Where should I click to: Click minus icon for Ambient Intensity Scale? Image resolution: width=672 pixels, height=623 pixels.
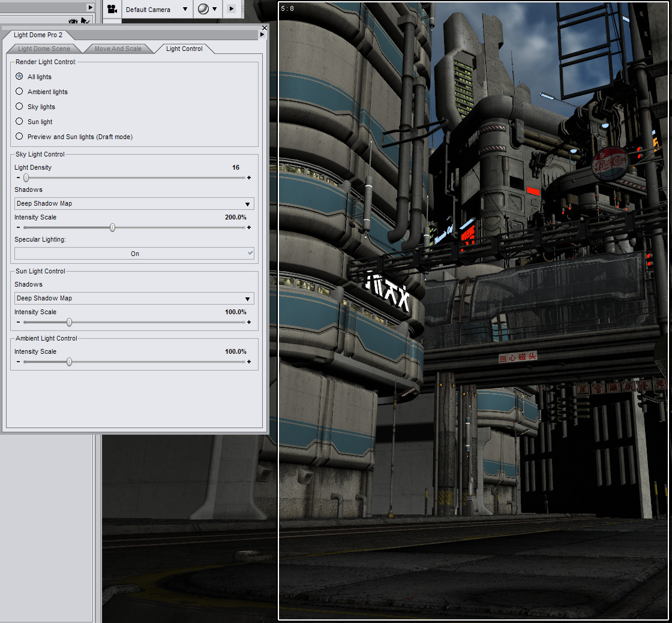tap(18, 362)
